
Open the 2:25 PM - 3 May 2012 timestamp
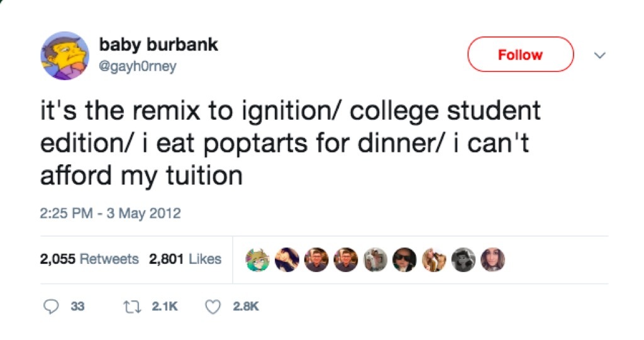point(110,213)
